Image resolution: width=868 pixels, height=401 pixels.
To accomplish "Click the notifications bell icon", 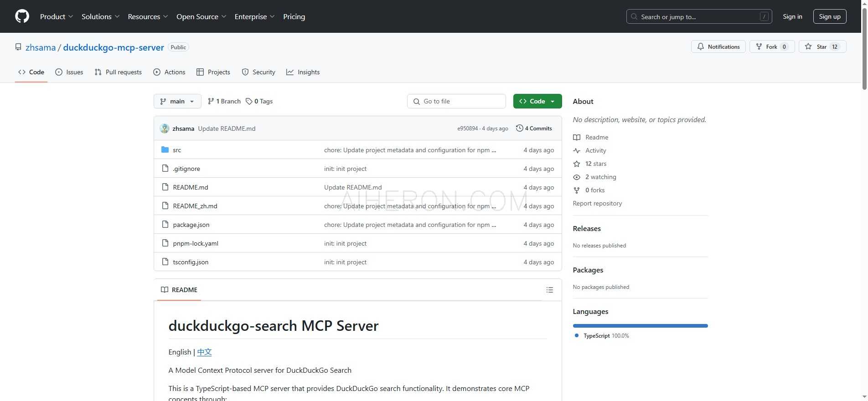I will point(701,46).
